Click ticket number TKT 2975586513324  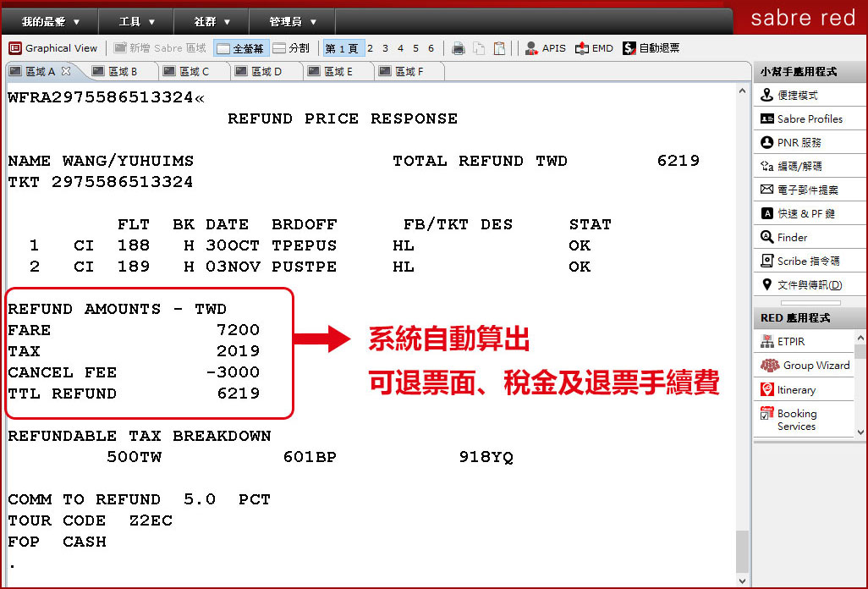(100, 182)
